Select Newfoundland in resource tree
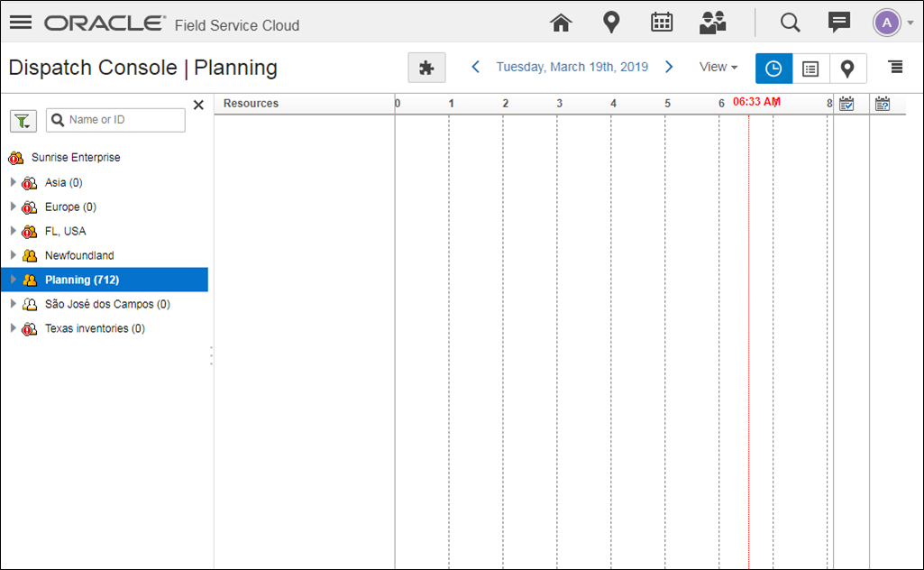The image size is (924, 570). click(x=79, y=255)
